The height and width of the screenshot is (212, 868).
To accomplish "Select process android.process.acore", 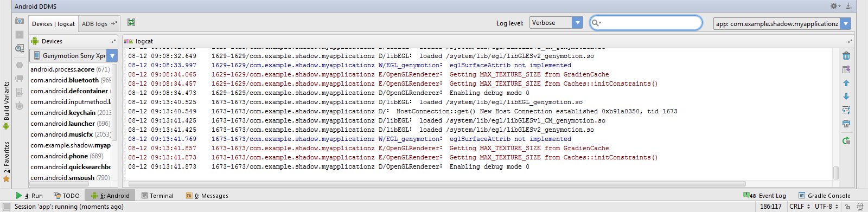I will (x=70, y=69).
